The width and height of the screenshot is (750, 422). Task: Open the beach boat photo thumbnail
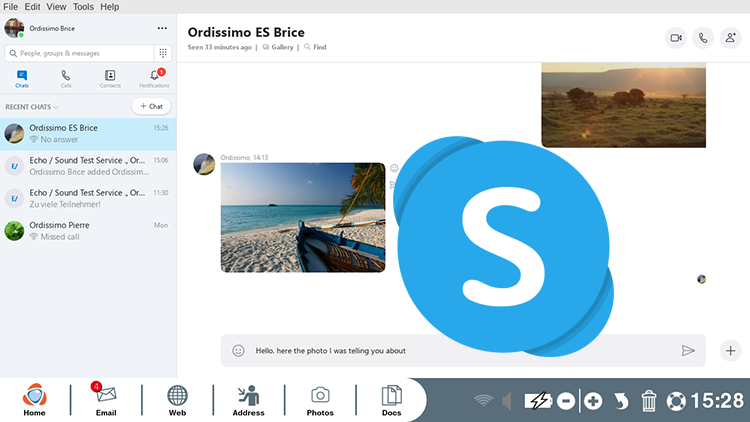pyautogui.click(x=303, y=218)
